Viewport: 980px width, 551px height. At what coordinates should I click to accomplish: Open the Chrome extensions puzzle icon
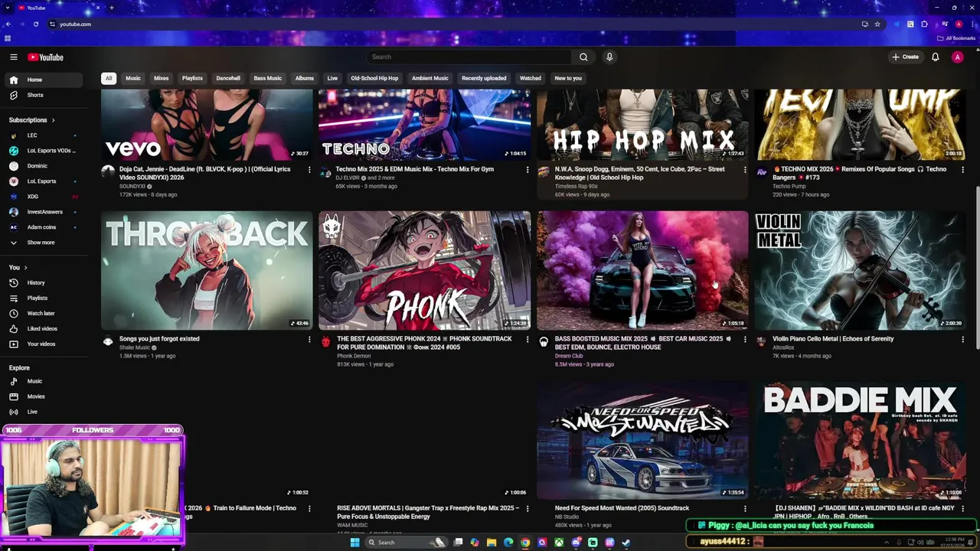(x=925, y=24)
